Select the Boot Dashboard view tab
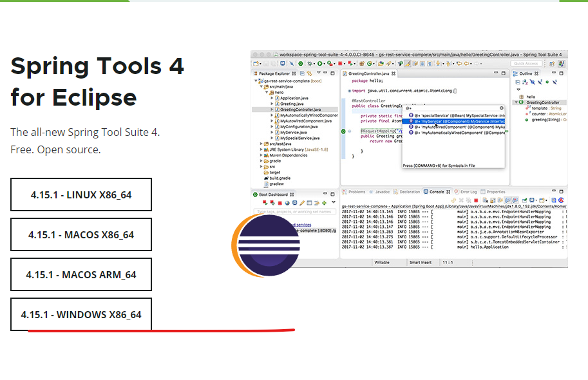The height and width of the screenshot is (380, 588). pyautogui.click(x=273, y=195)
